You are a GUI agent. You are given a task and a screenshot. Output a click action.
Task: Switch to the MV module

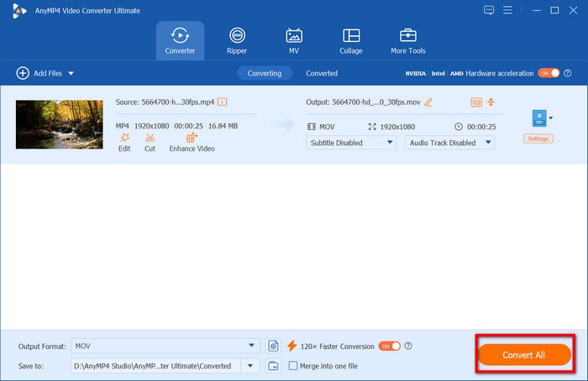click(x=294, y=40)
